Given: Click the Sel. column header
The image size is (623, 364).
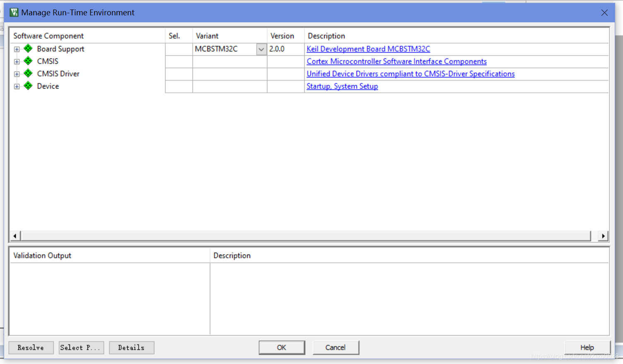Looking at the screenshot, I should pyautogui.click(x=179, y=36).
